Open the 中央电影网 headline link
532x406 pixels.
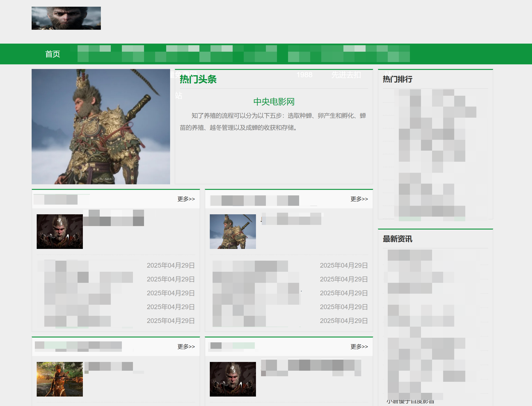[x=274, y=102]
